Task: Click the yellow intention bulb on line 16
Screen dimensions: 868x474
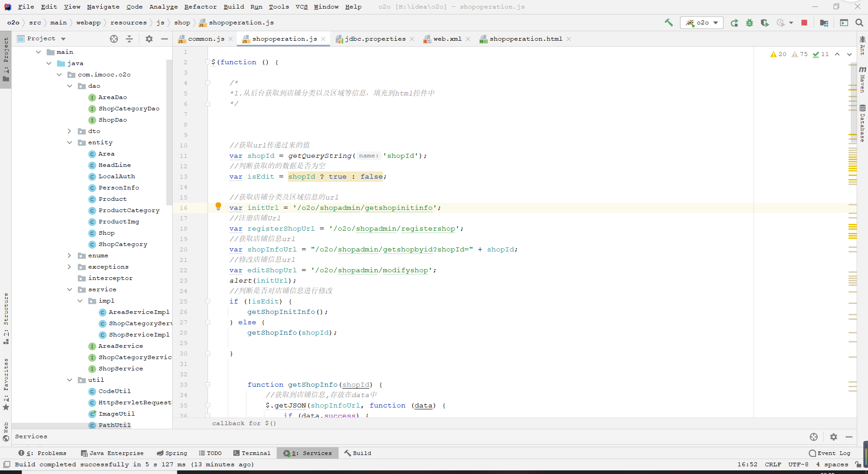Action: (218, 206)
